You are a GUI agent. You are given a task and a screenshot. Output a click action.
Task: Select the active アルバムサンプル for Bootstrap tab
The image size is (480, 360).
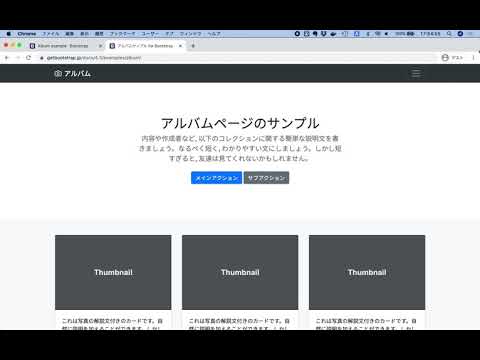[145, 46]
